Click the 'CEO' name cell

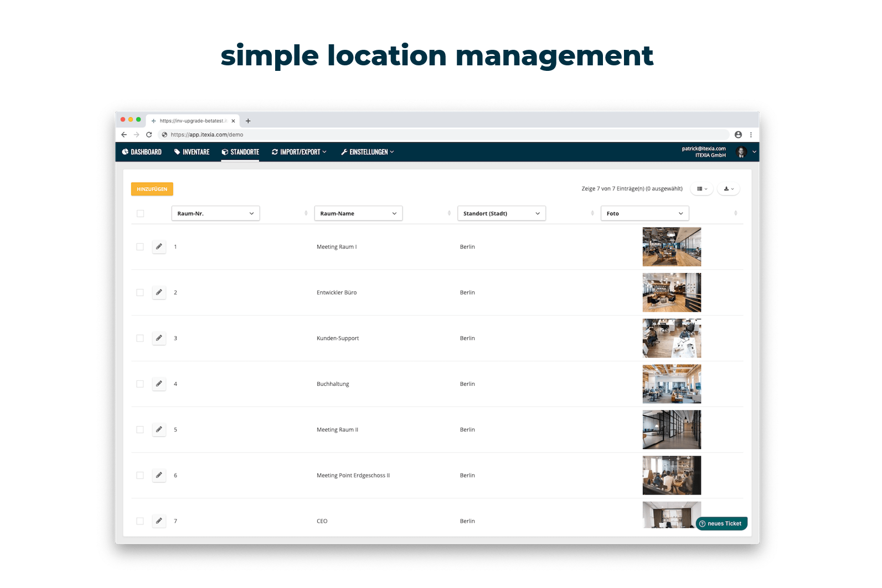(322, 521)
